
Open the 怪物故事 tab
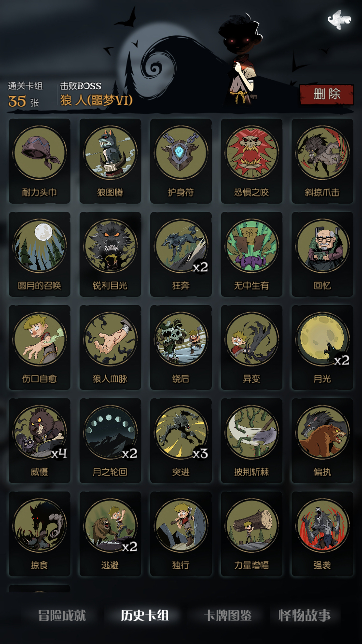pos(305,616)
